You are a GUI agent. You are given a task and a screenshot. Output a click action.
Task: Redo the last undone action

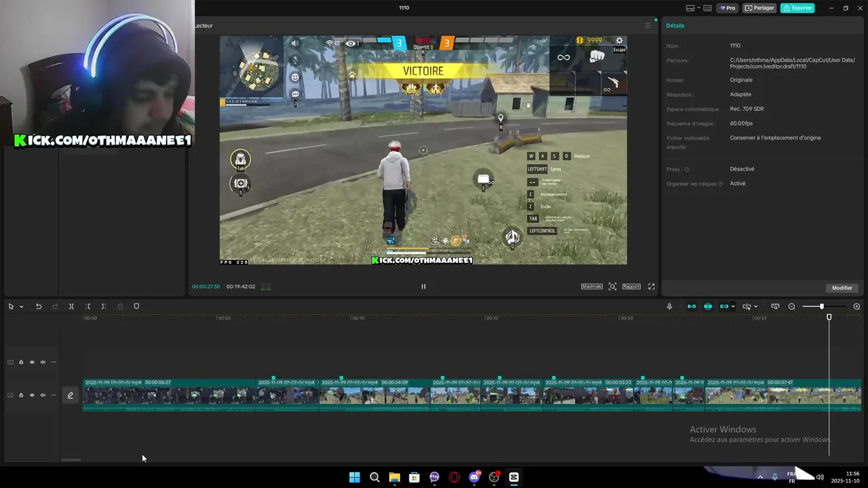click(55, 306)
